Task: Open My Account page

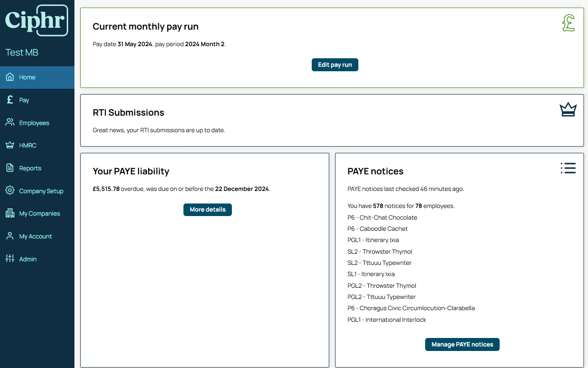Action: [x=37, y=236]
